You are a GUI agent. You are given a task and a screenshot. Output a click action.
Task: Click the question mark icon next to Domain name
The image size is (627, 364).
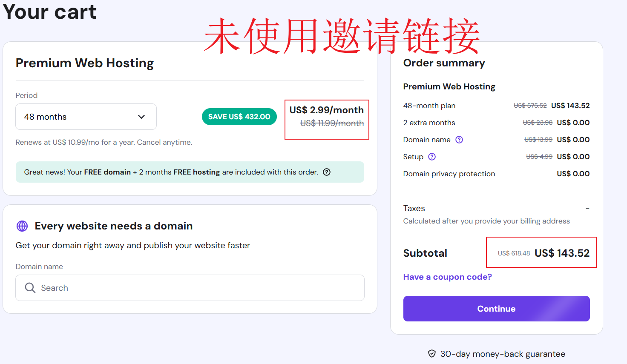point(459,140)
